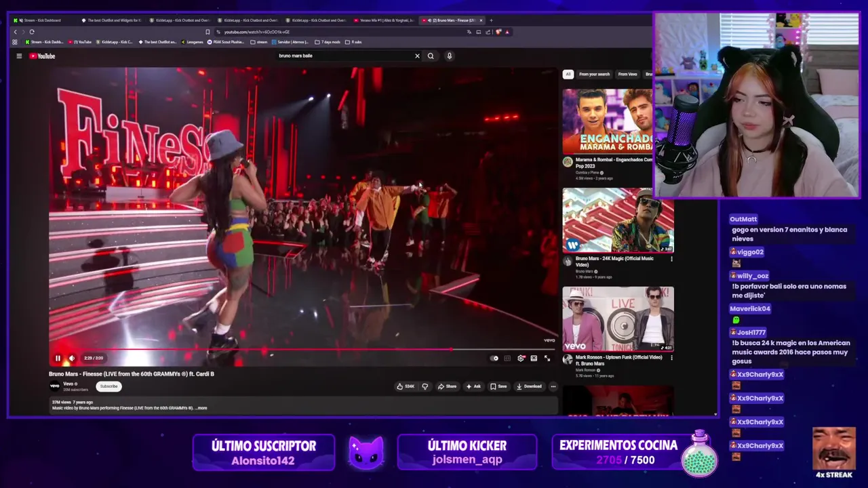Expand the 'R subs' bookmarks folder
Screen dimensions: 868x488
click(353, 42)
